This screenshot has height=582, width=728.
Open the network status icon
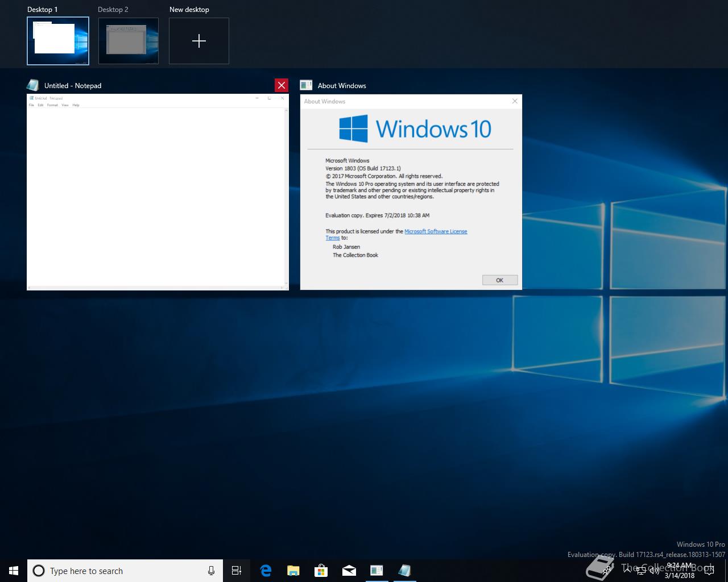pyautogui.click(x=641, y=571)
